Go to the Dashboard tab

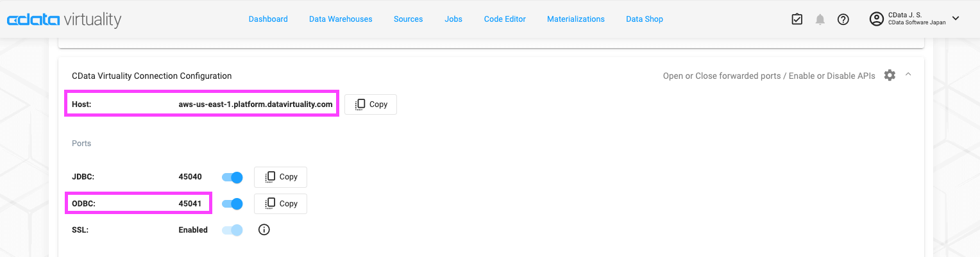click(268, 19)
